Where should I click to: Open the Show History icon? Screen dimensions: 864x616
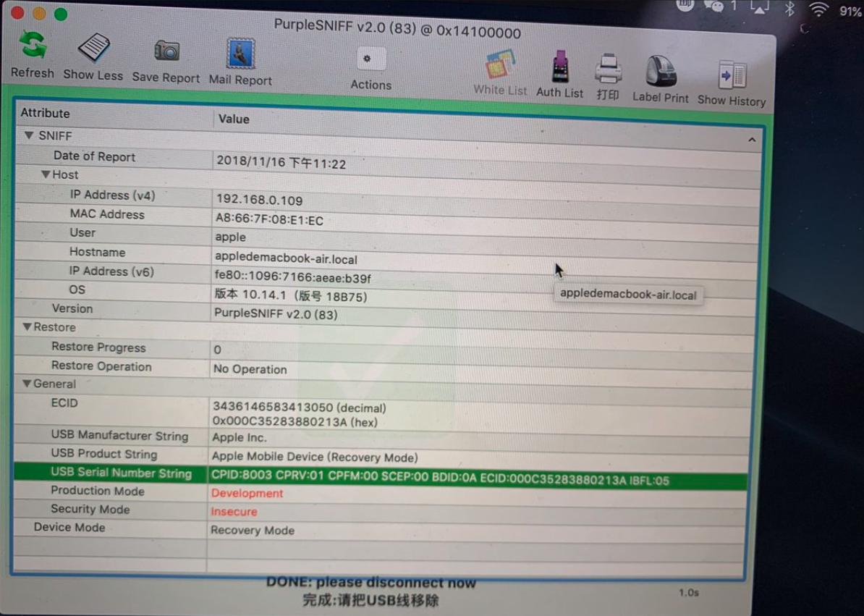click(x=732, y=75)
